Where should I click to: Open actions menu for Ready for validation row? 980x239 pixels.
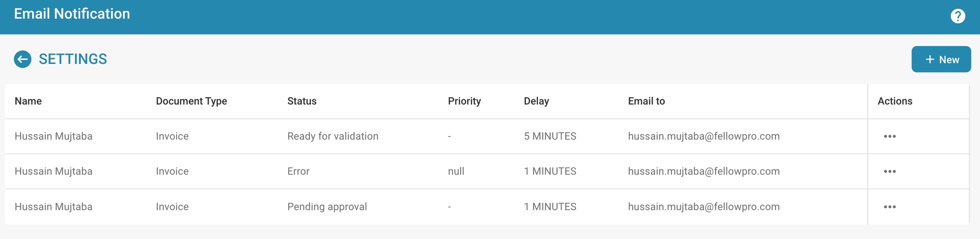click(x=890, y=136)
